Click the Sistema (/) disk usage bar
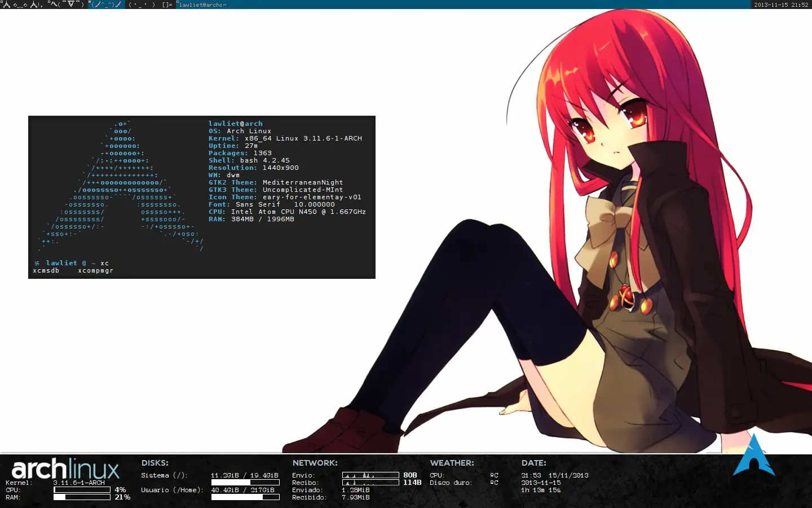 (x=245, y=483)
